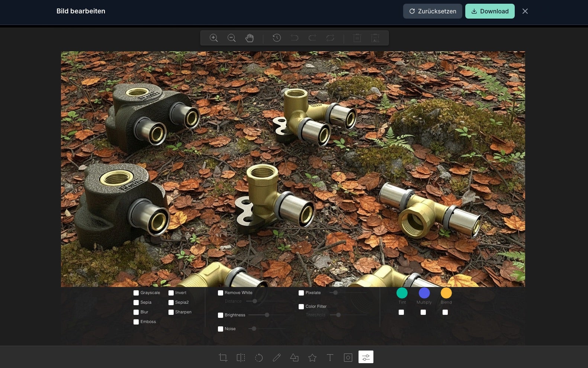Open the history clock icon

277,38
